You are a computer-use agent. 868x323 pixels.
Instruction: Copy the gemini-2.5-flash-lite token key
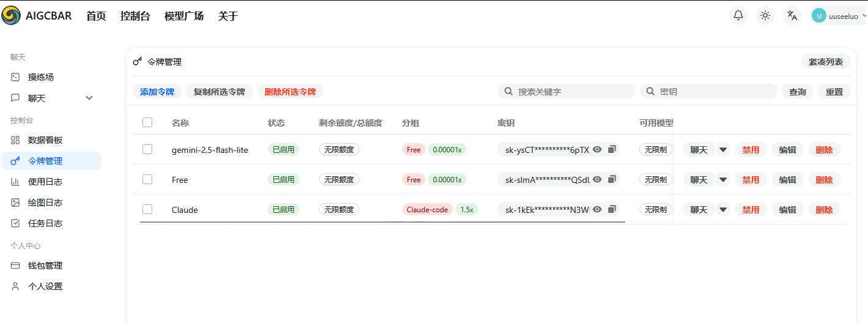pyautogui.click(x=612, y=149)
